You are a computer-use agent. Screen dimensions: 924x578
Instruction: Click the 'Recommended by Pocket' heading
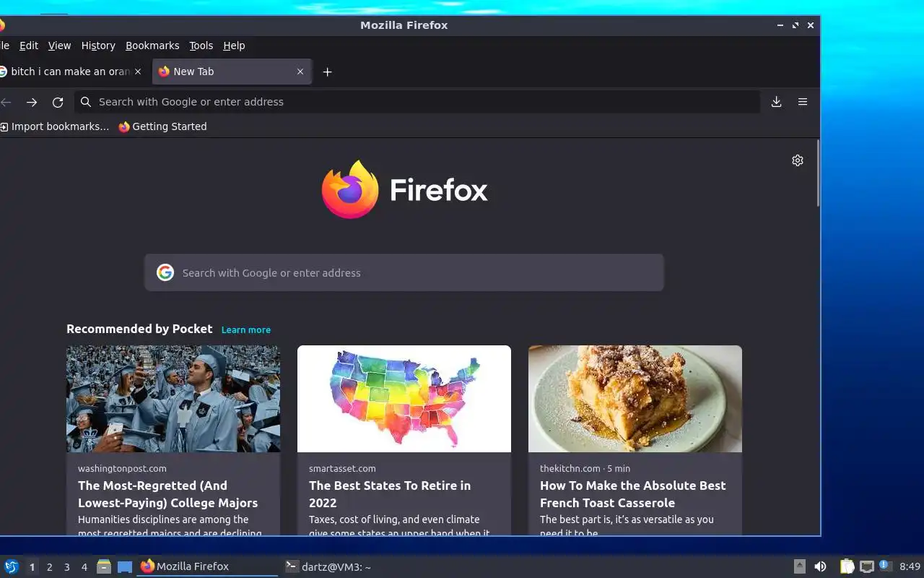139,329
